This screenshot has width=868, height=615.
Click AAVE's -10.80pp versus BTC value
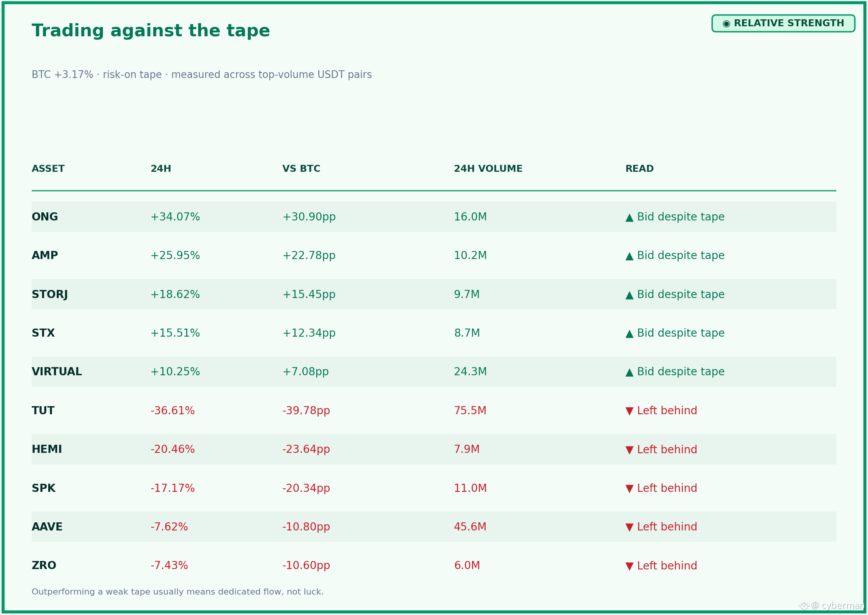pyautogui.click(x=306, y=527)
